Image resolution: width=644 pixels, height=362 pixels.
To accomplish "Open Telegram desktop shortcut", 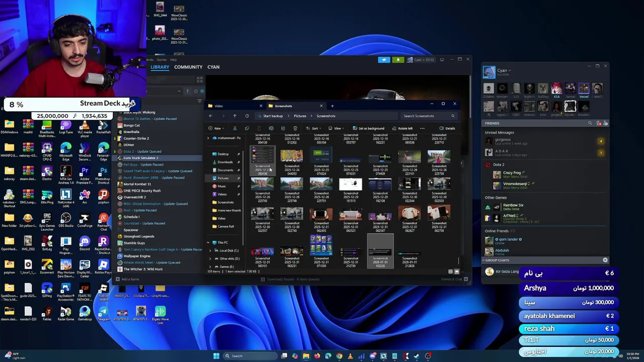I will [x=103, y=314].
